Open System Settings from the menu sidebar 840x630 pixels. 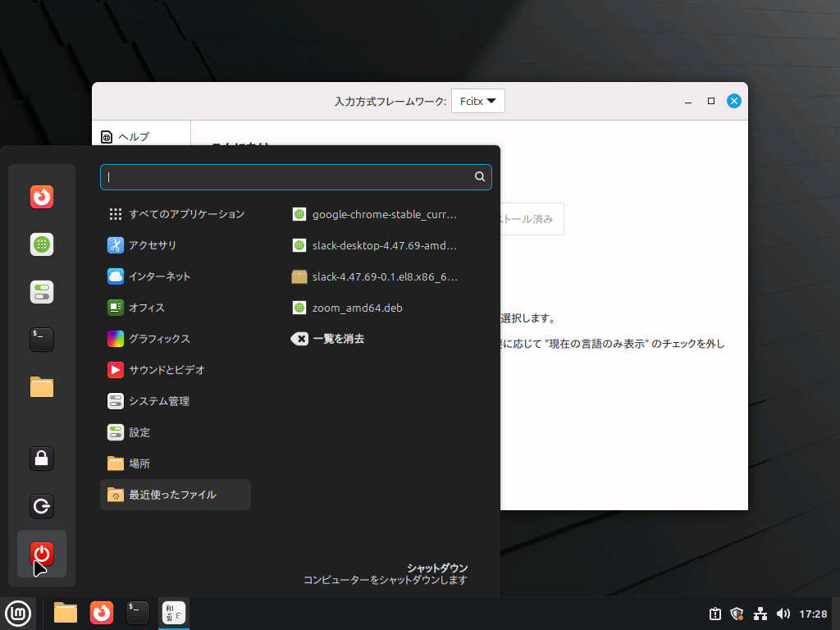point(42,291)
